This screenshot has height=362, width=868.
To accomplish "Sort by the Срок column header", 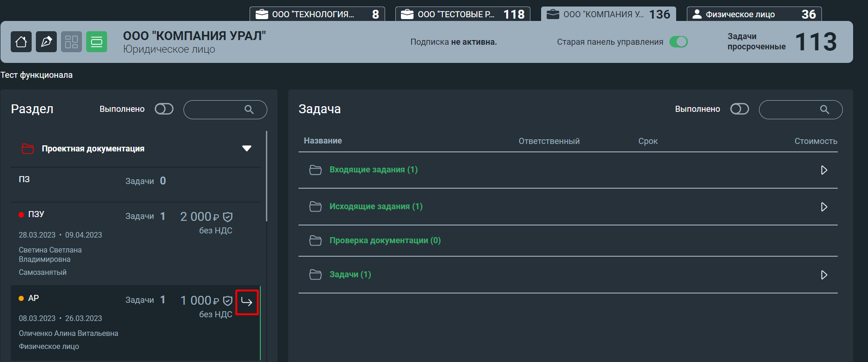I will pos(648,141).
